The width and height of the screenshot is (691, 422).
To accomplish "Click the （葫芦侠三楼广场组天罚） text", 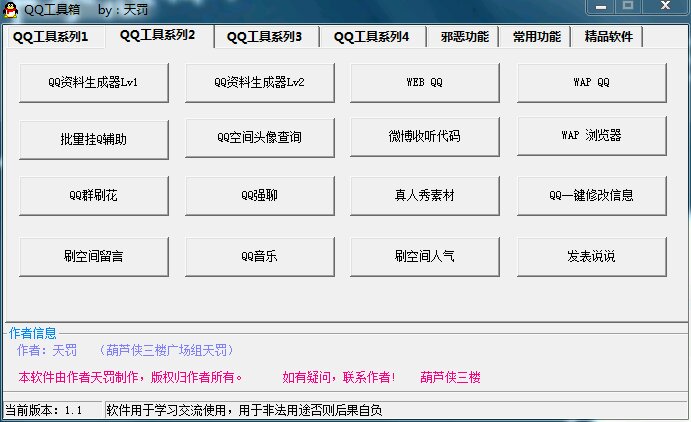I will (166, 351).
